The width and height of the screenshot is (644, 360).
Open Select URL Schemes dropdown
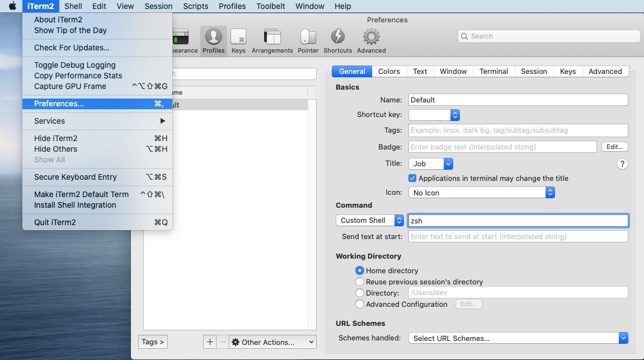point(518,338)
